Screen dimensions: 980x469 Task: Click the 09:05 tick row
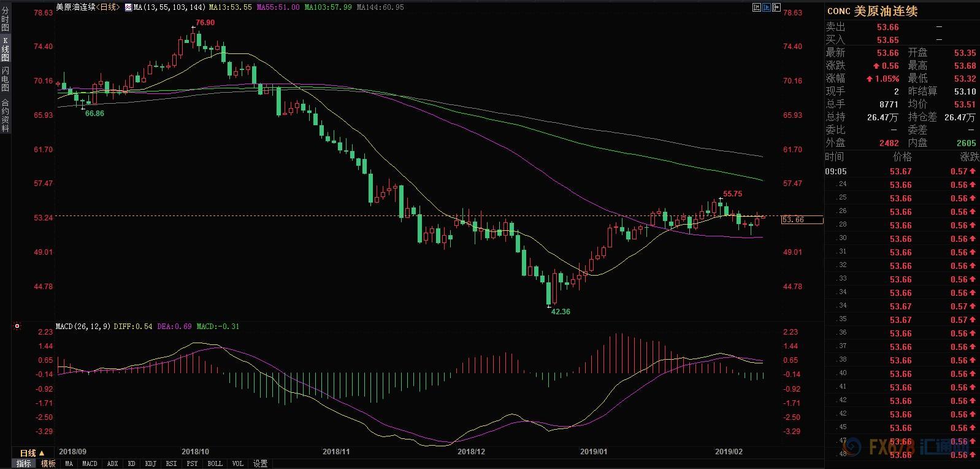click(902, 171)
